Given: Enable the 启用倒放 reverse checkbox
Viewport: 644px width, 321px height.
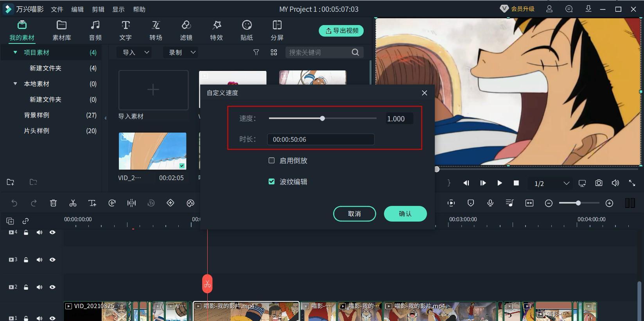Looking at the screenshot, I should tap(271, 160).
